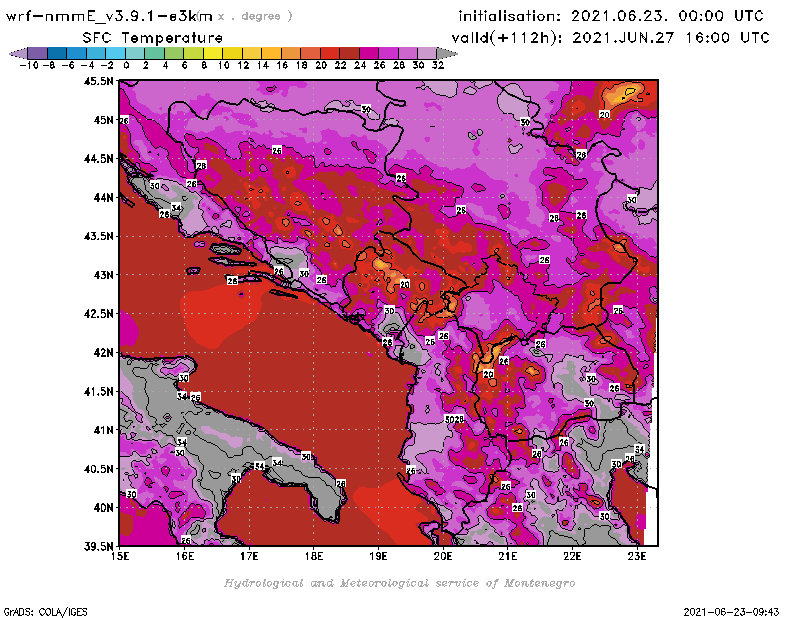800x618 pixels.
Task: Click the legend swatch between -6 and -4
Action: (77, 53)
